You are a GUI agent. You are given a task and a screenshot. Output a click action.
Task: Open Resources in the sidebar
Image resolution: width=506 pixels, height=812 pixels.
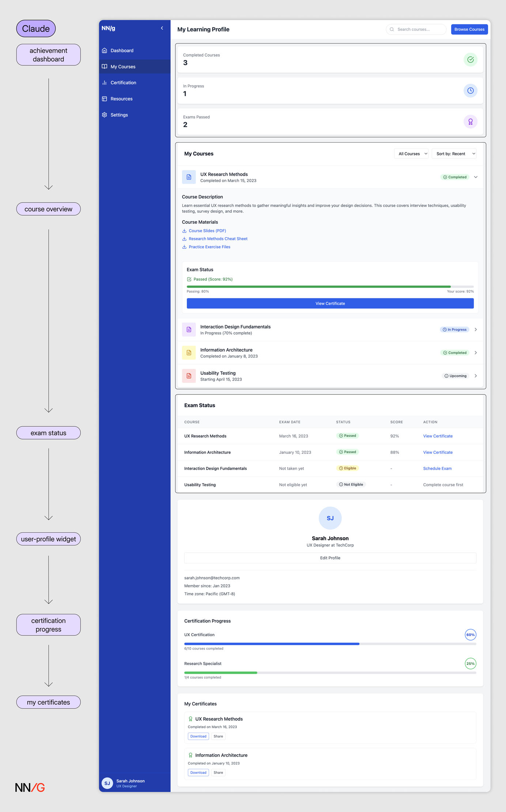coord(135,99)
